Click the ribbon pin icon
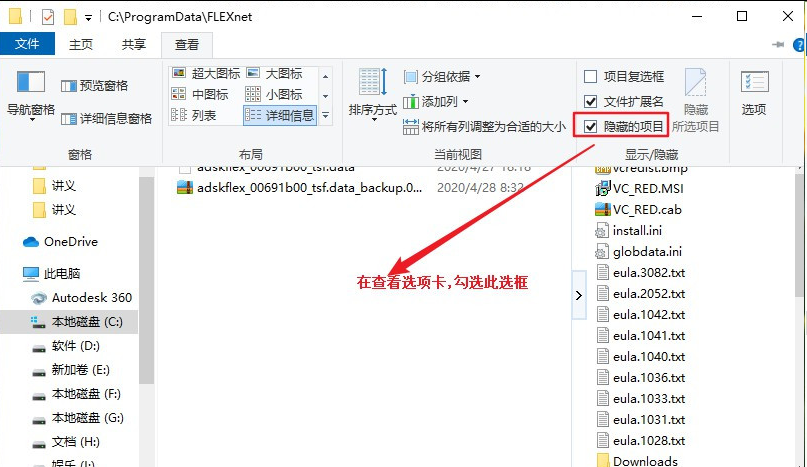Image resolution: width=807 pixels, height=467 pixels. coord(778,45)
